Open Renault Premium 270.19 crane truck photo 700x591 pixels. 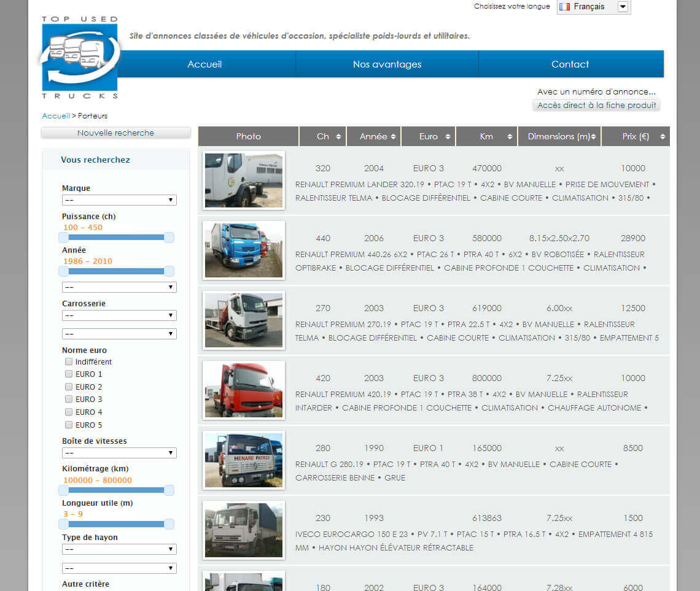pos(244,320)
